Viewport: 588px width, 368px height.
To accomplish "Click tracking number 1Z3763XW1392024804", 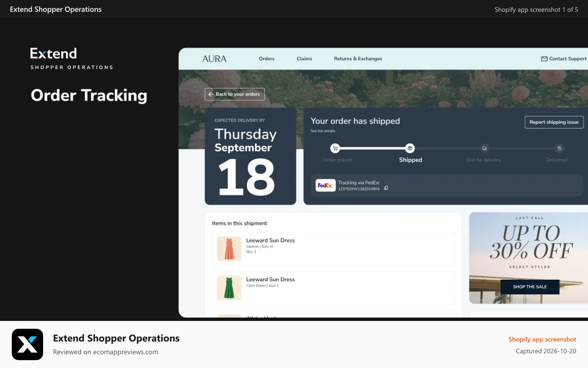I will 359,188.
